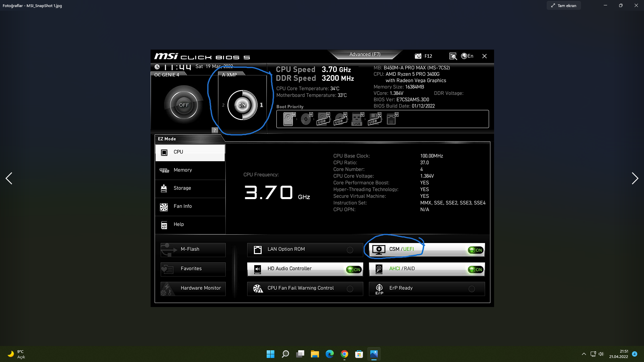Open Windows Search from the taskbar
Image resolution: width=644 pixels, height=362 pixels.
point(285,354)
